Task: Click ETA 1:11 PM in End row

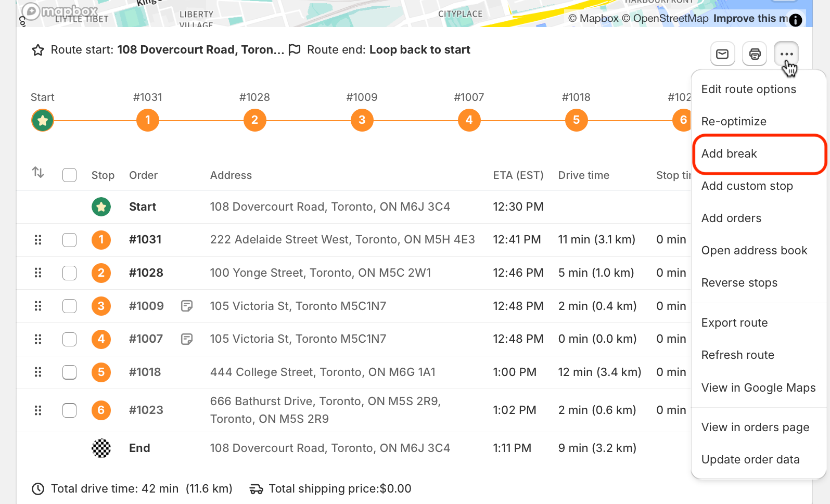Action: tap(512, 448)
